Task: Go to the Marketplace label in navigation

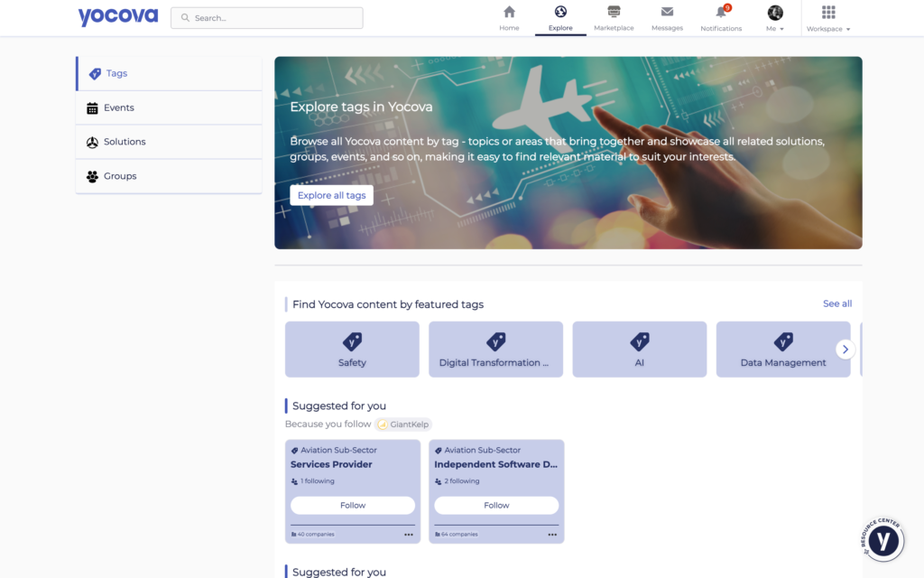Action: (614, 28)
